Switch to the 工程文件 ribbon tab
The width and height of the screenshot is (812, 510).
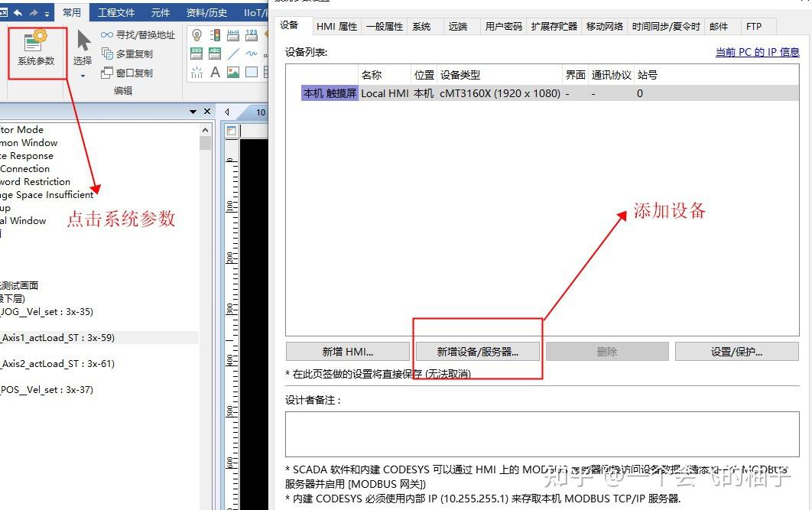[x=116, y=12]
